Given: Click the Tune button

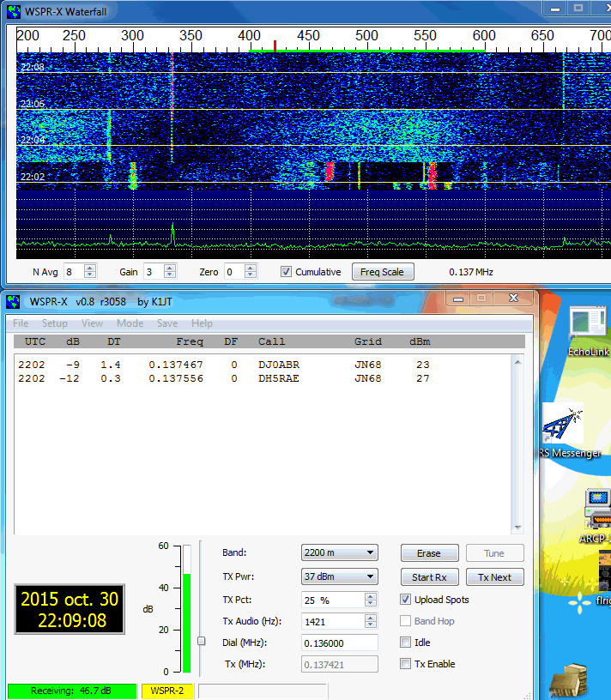Looking at the screenshot, I should (494, 553).
